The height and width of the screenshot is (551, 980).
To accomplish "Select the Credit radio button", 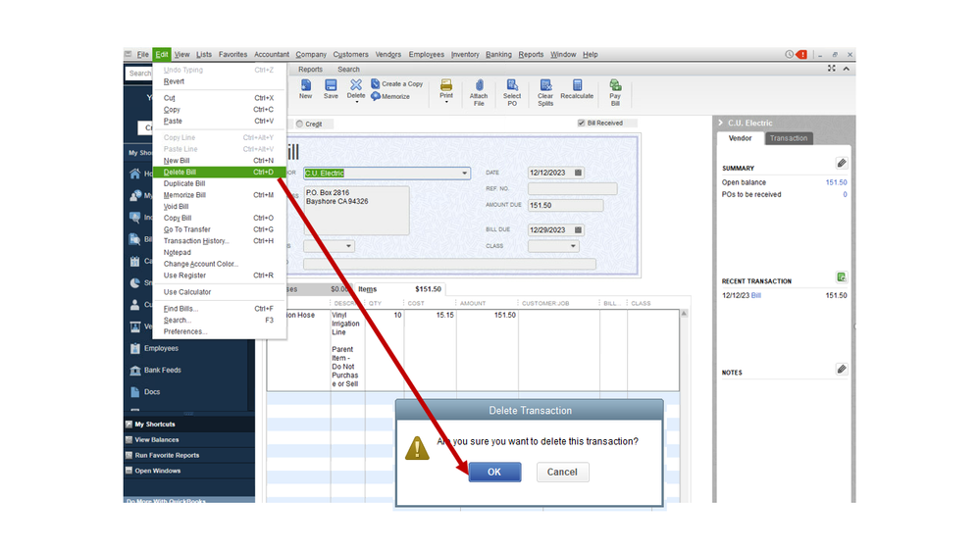I will click(300, 124).
